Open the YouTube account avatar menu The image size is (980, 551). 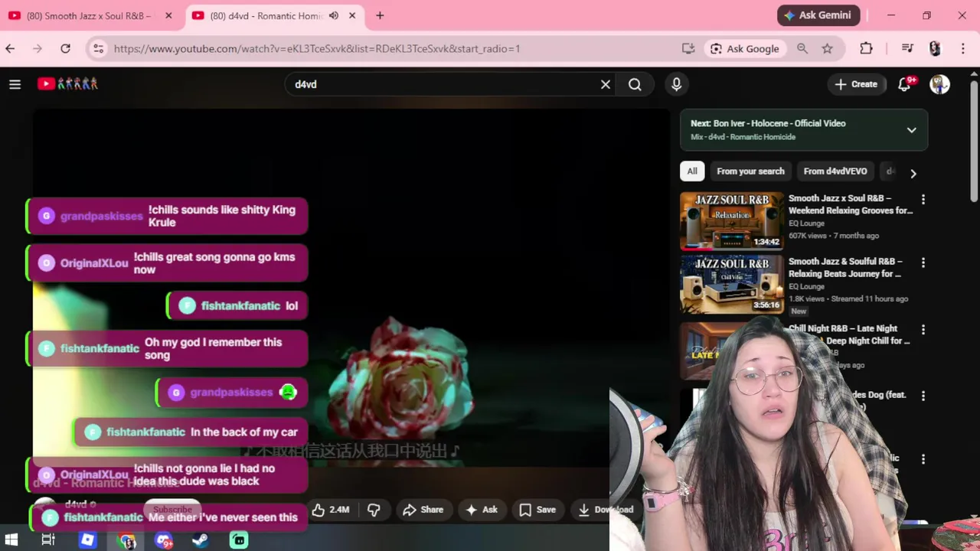[939, 84]
